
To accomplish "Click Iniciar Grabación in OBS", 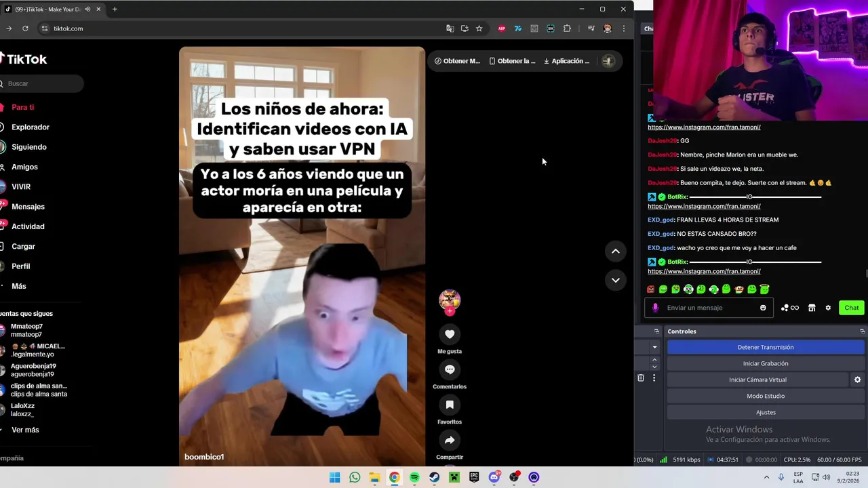I will tap(766, 363).
